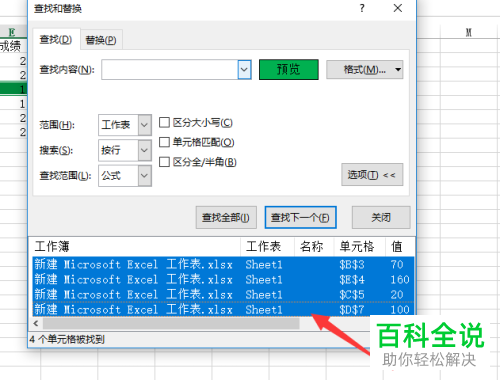
Task: Click the 值 results column header
Action: pos(399,247)
